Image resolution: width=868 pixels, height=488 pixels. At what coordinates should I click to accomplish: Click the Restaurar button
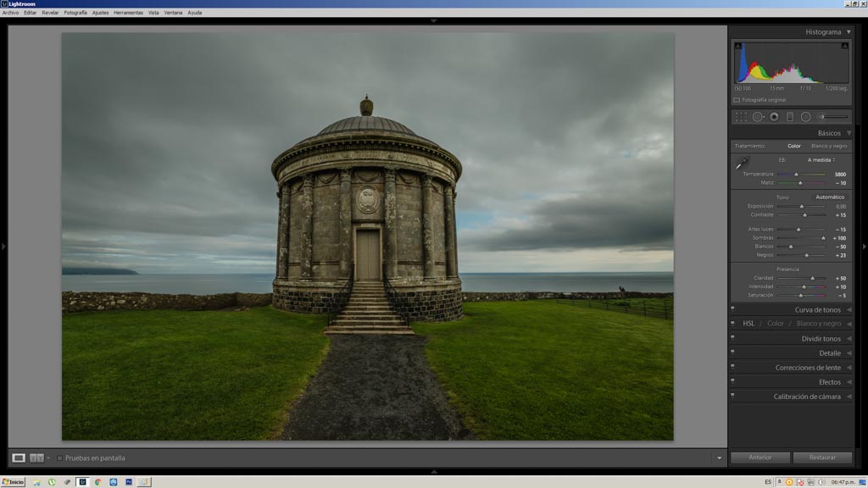coord(822,457)
